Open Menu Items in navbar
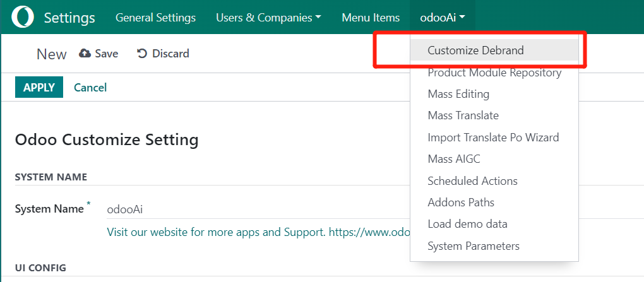The width and height of the screenshot is (644, 282). (x=371, y=17)
